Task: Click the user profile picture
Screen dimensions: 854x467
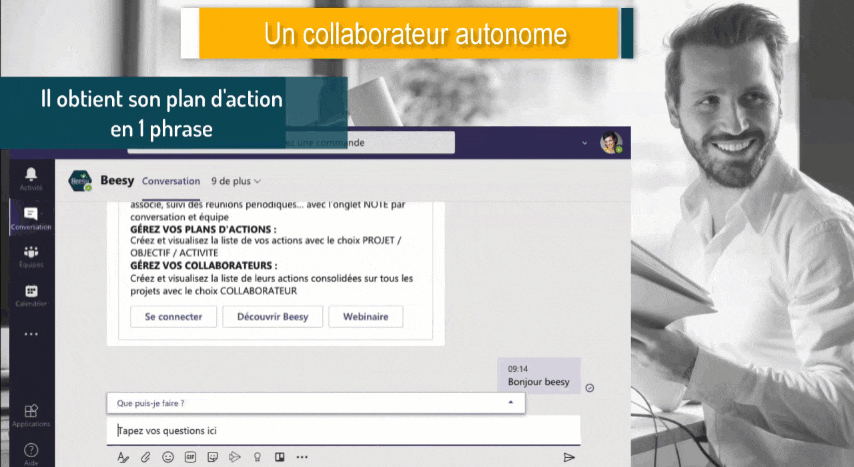Action: pyautogui.click(x=611, y=142)
